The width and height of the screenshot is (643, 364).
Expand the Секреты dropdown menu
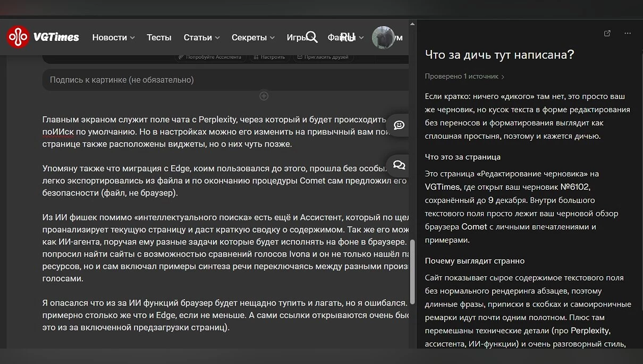coord(253,37)
